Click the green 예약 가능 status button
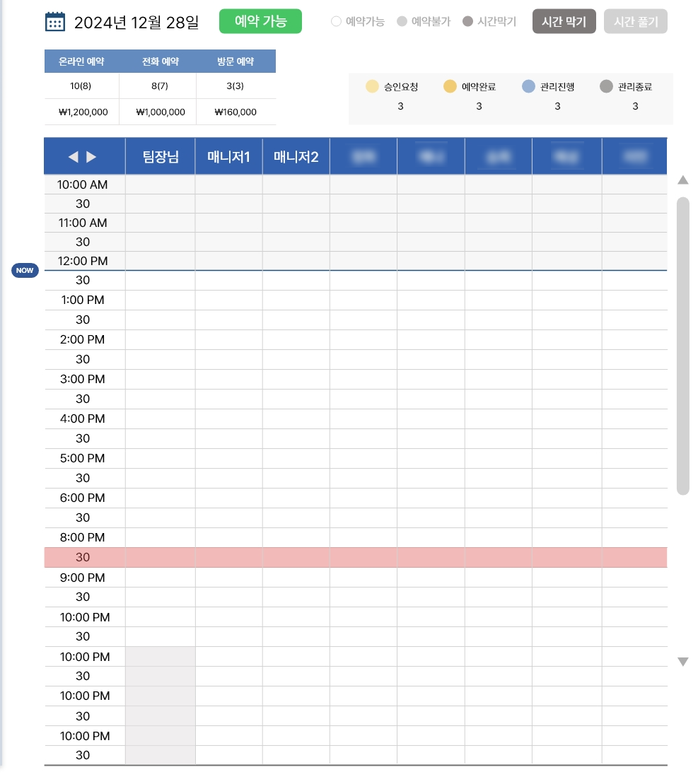The height and width of the screenshot is (784, 698). point(260,21)
